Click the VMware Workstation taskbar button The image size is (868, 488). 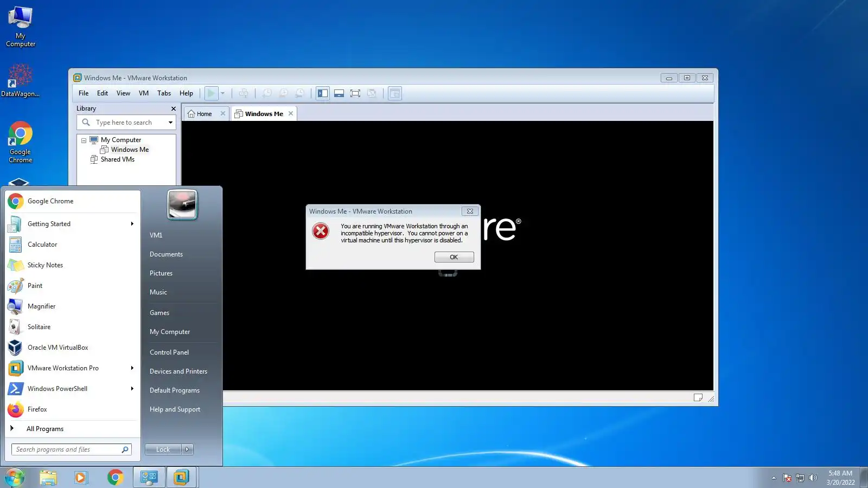tap(182, 478)
